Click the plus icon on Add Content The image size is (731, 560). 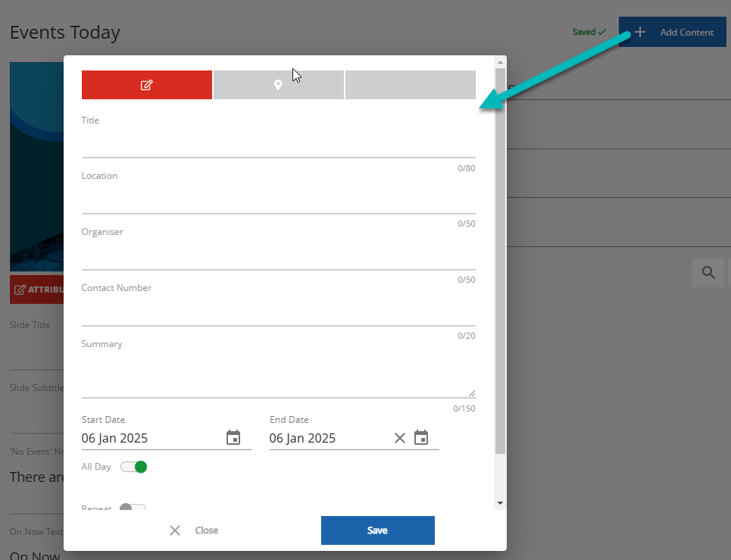pyautogui.click(x=640, y=33)
